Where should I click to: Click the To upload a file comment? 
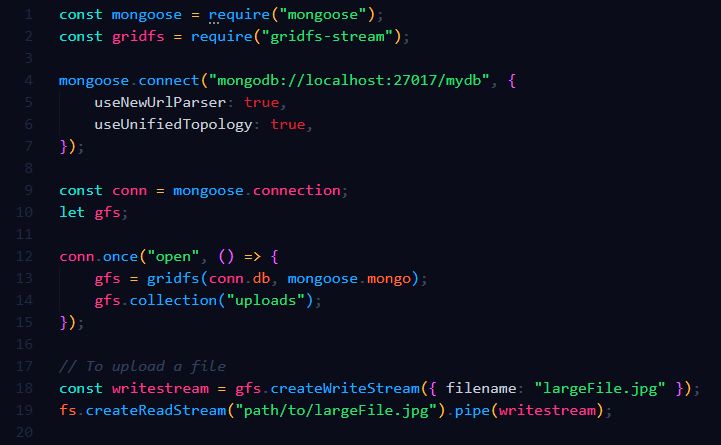(x=142, y=366)
